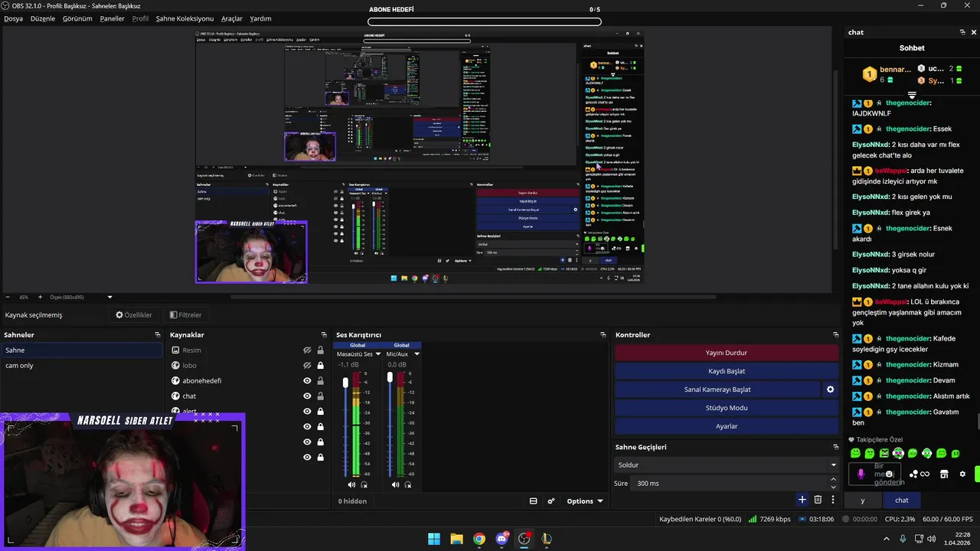This screenshot has height=551, width=980.
Task: Float the Ses Karıştırıcı dock panel
Action: coord(603,334)
